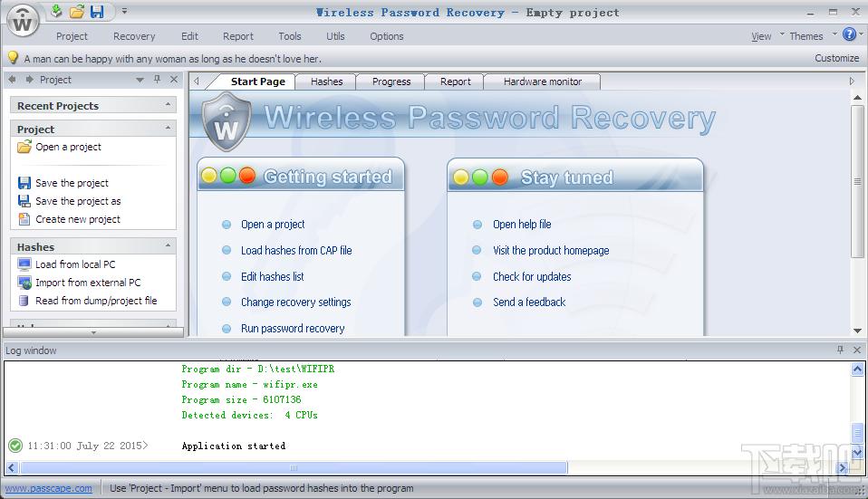The height and width of the screenshot is (499, 868).
Task: Click 'Application started' log text
Action: pos(234,446)
